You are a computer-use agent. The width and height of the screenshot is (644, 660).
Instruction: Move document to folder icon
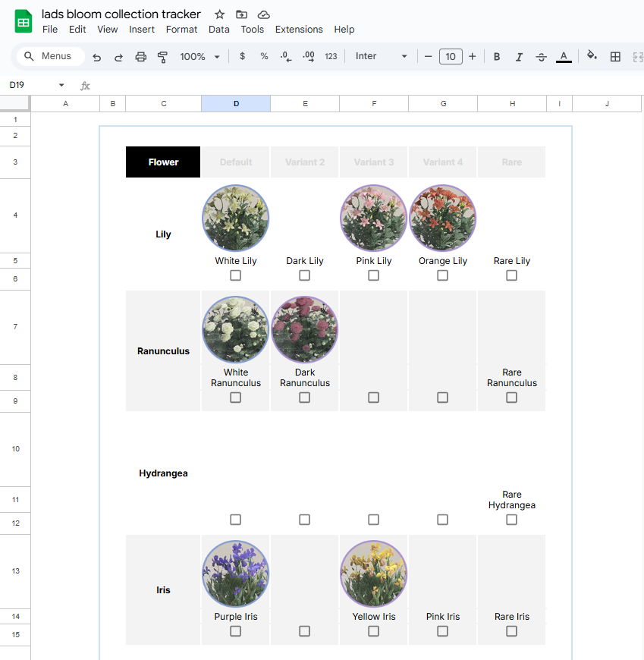click(x=242, y=14)
